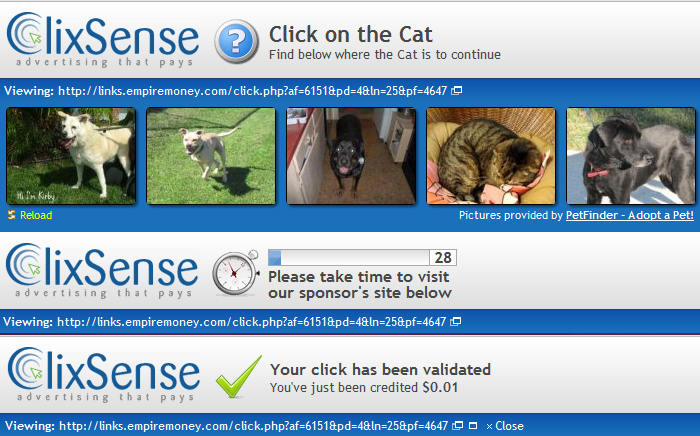
Task: Open new window icon in bottom Viewing bar
Action: point(458,426)
